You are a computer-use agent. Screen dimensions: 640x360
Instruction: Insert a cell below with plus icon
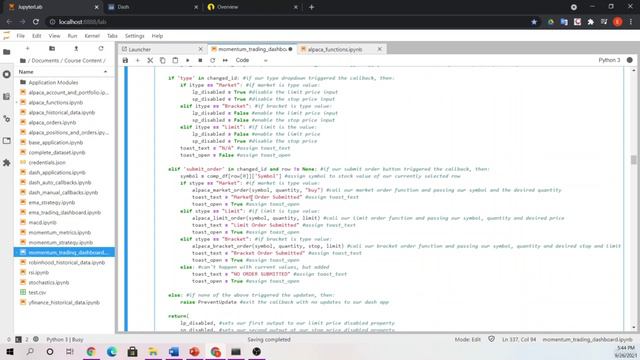pos(138,60)
